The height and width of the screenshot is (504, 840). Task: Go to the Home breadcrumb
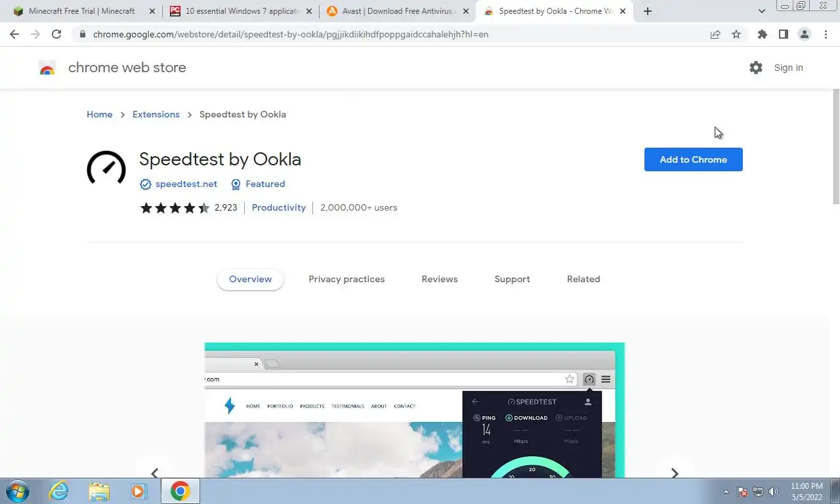[x=100, y=114]
